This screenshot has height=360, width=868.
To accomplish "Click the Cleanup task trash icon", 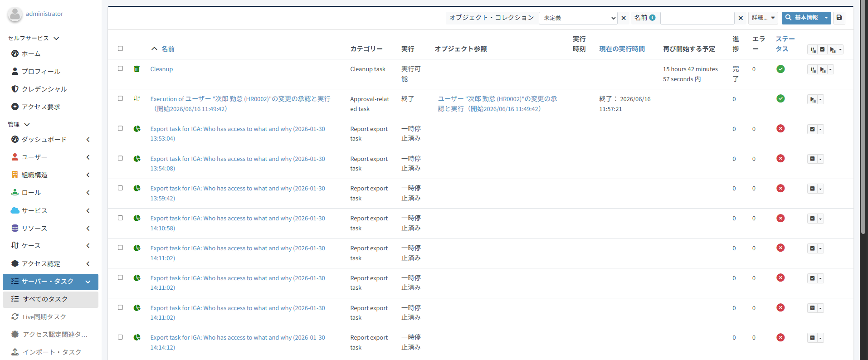I will click(x=137, y=69).
